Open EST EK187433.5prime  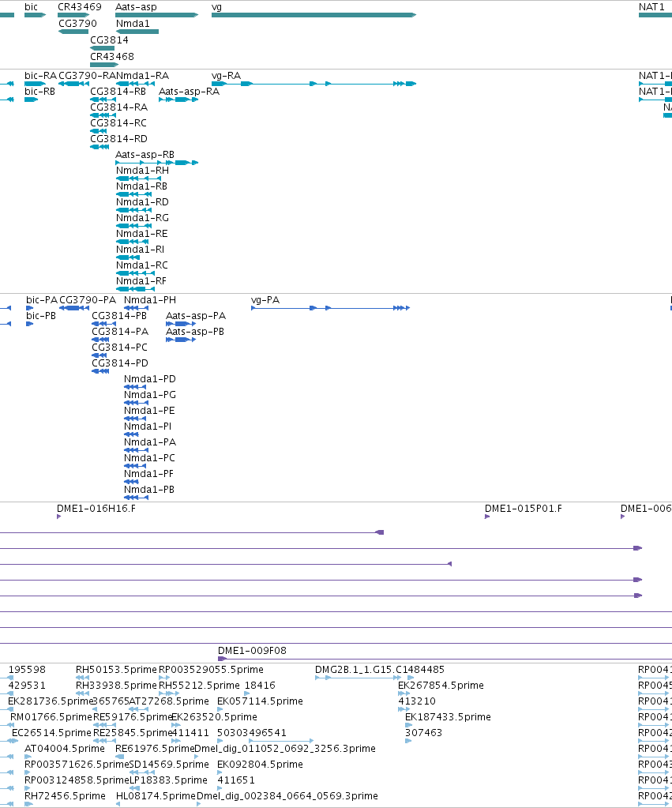tap(448, 717)
